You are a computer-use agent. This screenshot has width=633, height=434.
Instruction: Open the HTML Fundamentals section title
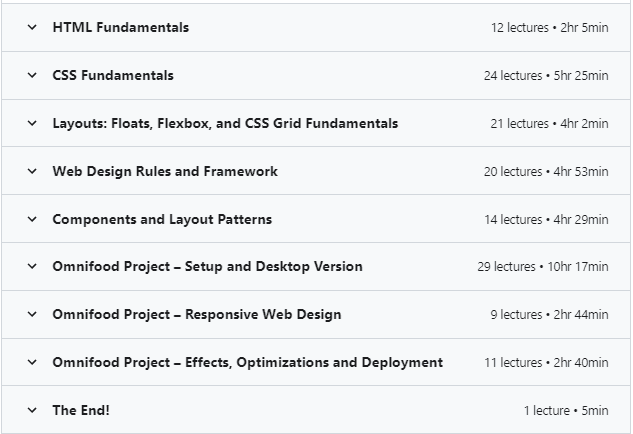(x=120, y=28)
